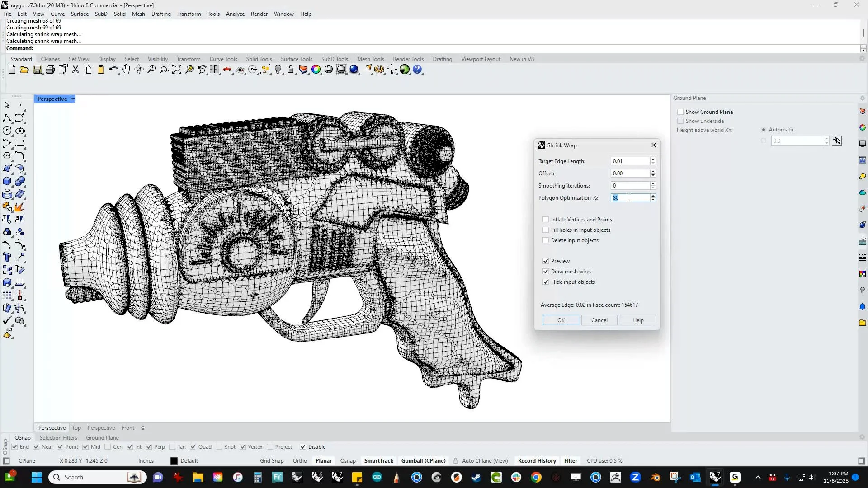The height and width of the screenshot is (488, 868).
Task: Increase Target Edge Length stepper
Action: pyautogui.click(x=653, y=159)
